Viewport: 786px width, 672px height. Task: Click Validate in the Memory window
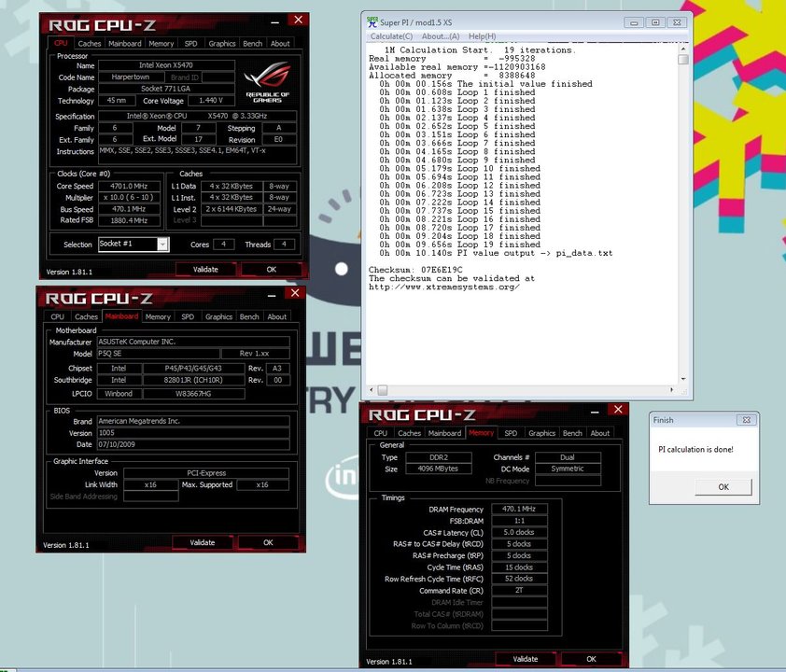coord(526,659)
